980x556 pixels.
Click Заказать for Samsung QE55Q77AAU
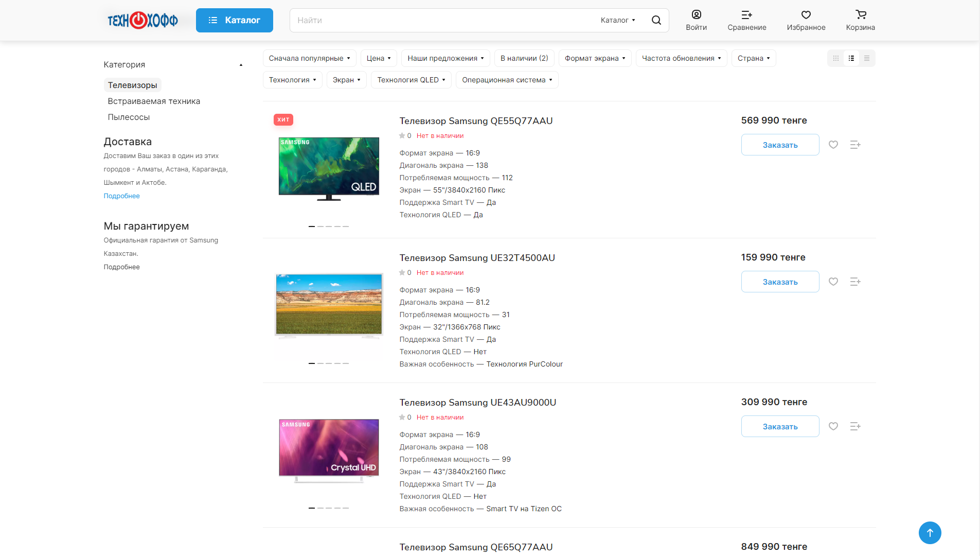coord(780,145)
